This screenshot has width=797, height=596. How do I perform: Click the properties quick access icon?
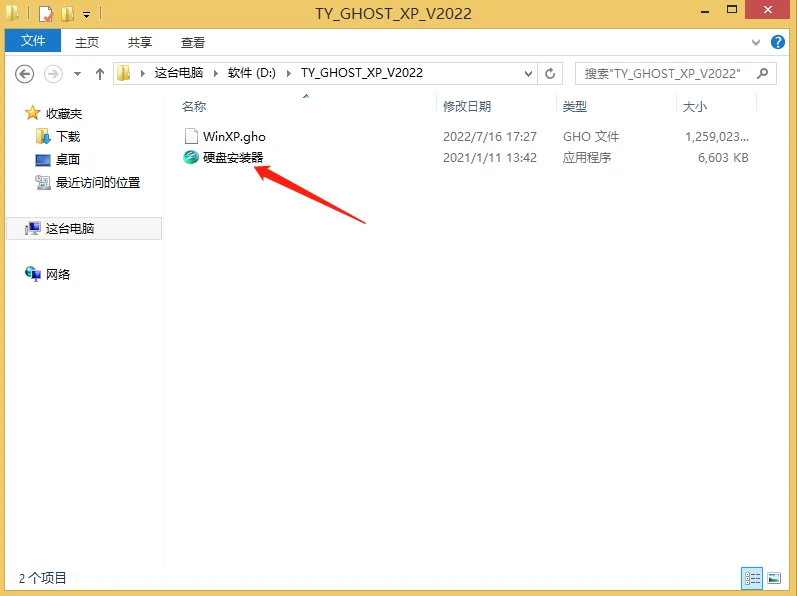pos(46,14)
